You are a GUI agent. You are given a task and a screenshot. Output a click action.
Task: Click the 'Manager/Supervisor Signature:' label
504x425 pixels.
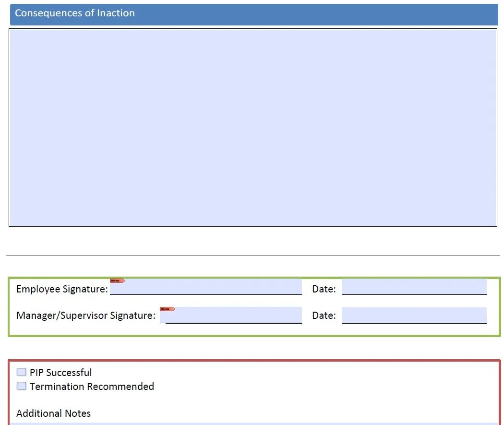[86, 316]
